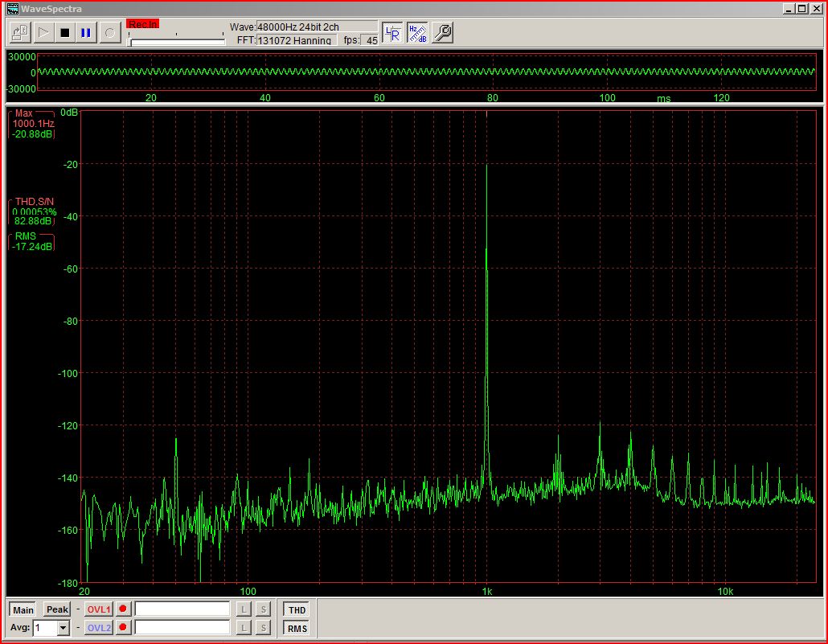Click the S button in OVL1 row
This screenshot has height=644, width=828.
(x=263, y=609)
